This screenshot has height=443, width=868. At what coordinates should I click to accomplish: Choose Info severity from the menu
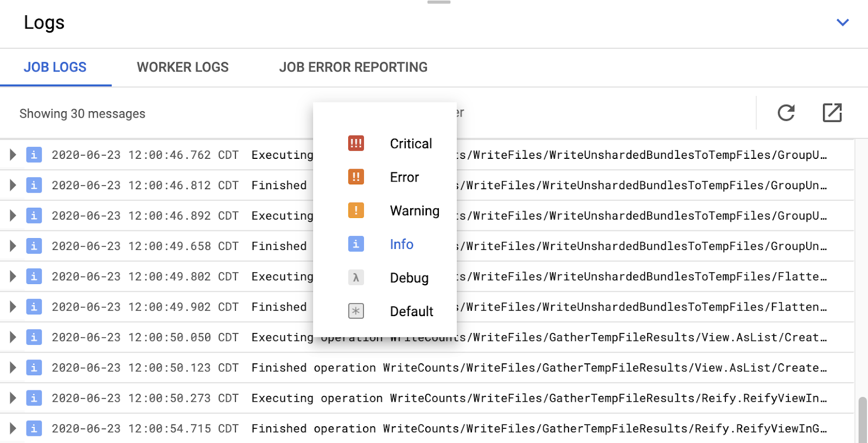pyautogui.click(x=401, y=245)
